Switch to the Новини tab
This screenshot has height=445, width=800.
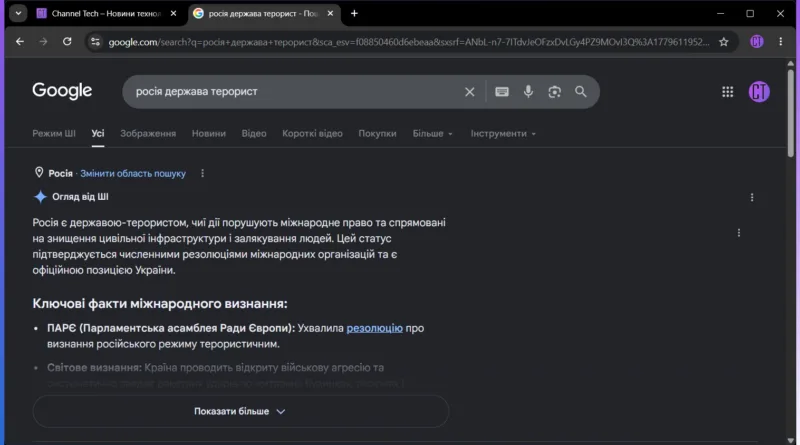[209, 134]
